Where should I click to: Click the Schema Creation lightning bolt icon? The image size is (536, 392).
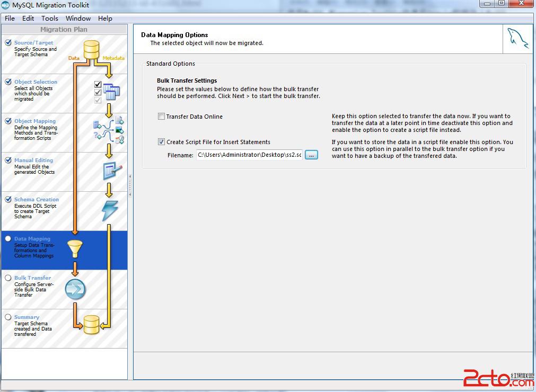pos(110,210)
